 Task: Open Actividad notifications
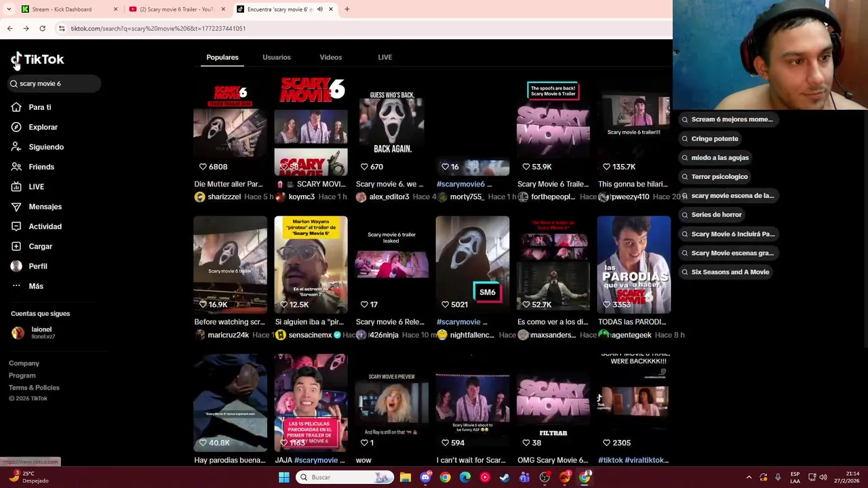pos(37,226)
